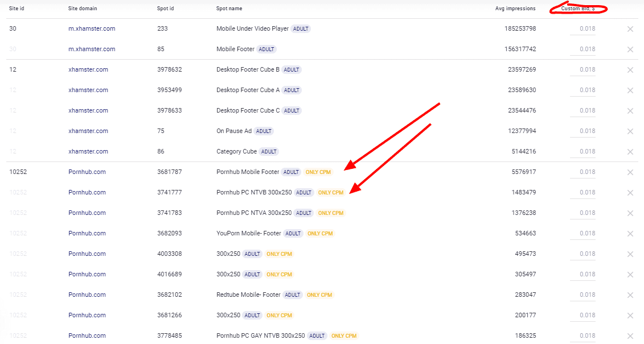Viewport: 644px width, 344px height.
Task: Remove the Redtube Mobile- Footer row
Action: click(630, 295)
